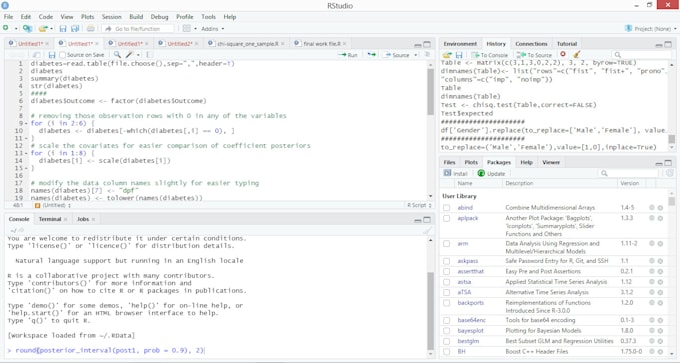Open the R Script file type selector
Viewport: 680px width, 363px height.
pos(419,205)
